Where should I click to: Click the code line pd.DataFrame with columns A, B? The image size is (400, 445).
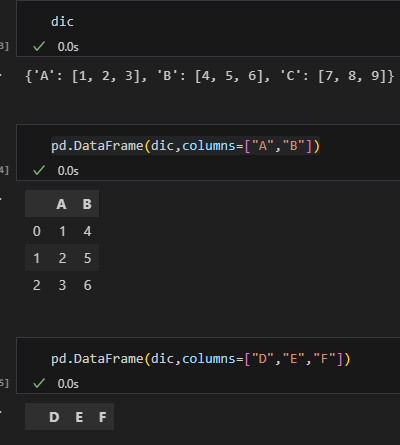tap(185, 146)
